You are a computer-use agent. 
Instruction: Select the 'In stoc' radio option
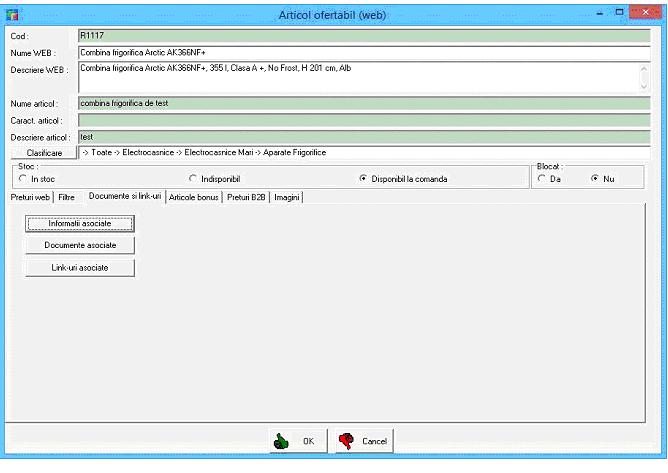(x=22, y=178)
